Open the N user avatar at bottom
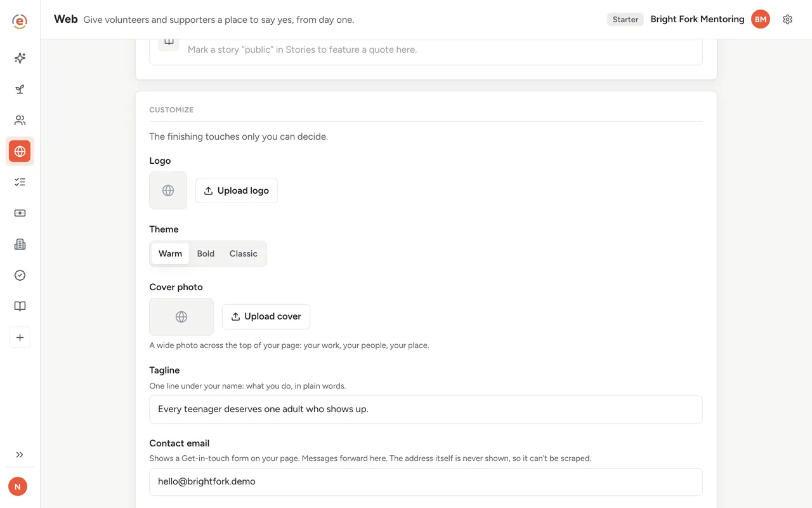This screenshot has height=508, width=812. click(x=18, y=487)
